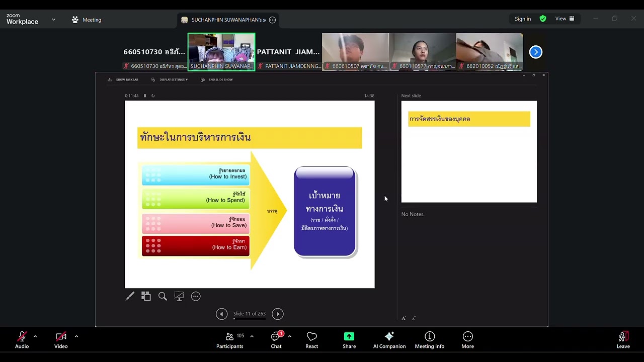Expand chat options arrow
The image size is (644, 362).
click(x=289, y=336)
